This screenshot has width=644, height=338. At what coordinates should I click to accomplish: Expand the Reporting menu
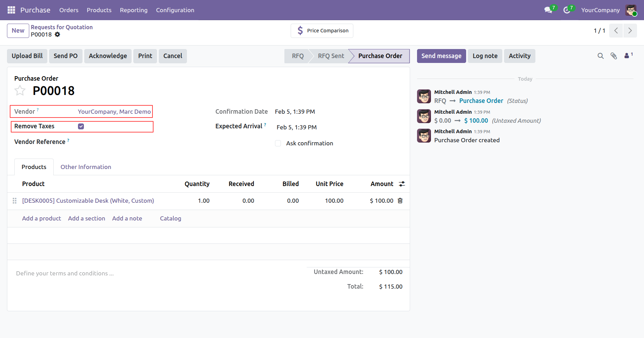pos(134,10)
